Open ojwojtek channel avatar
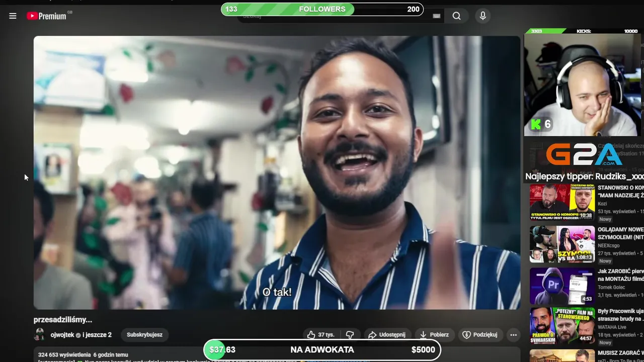The height and width of the screenshot is (362, 644). (x=39, y=335)
